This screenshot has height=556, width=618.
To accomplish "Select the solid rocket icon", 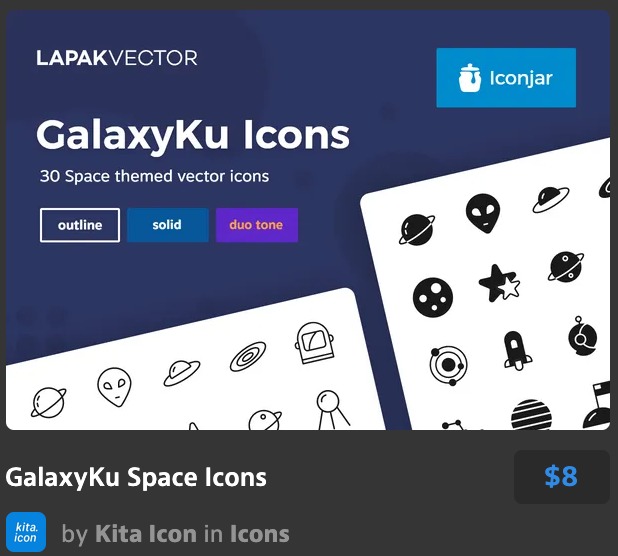I will [516, 350].
